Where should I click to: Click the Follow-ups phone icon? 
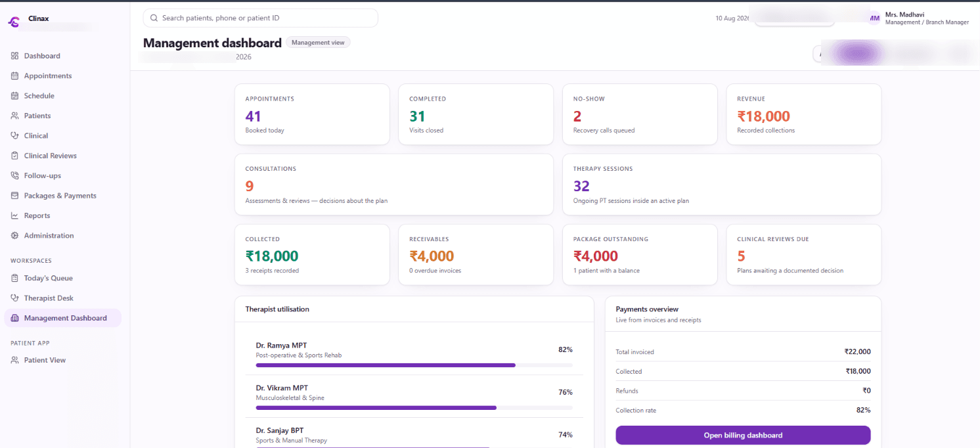click(x=14, y=175)
